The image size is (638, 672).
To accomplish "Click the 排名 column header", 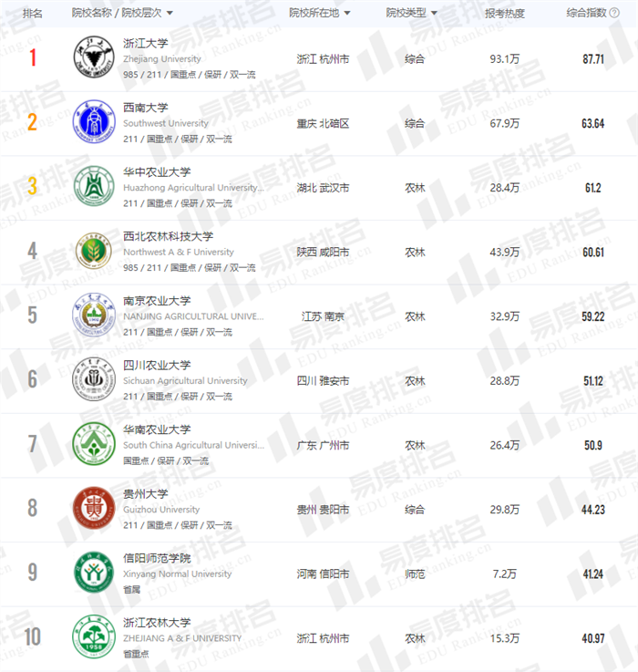I will pyautogui.click(x=33, y=13).
